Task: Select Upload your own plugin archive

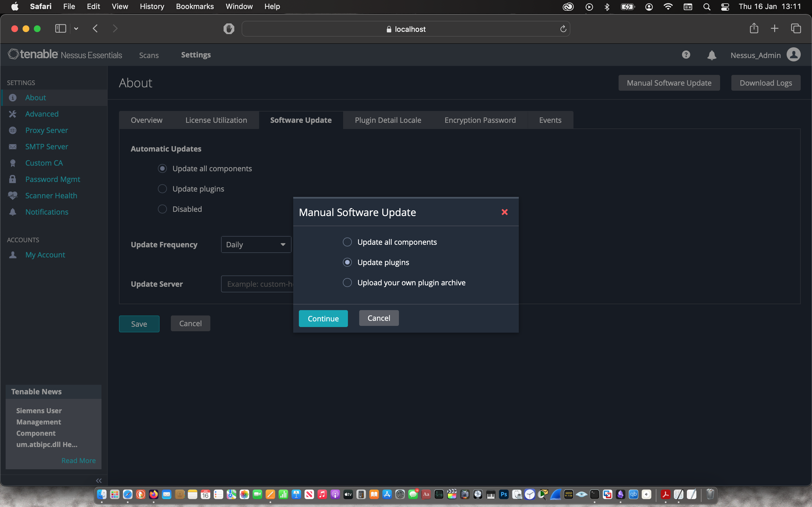Action: tap(347, 283)
